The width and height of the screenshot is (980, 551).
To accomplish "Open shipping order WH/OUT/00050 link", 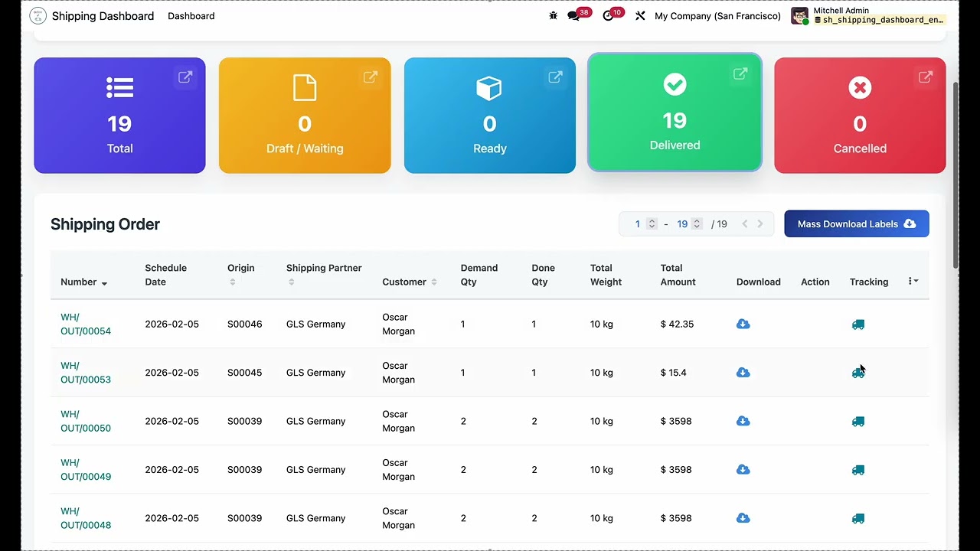I will point(86,421).
